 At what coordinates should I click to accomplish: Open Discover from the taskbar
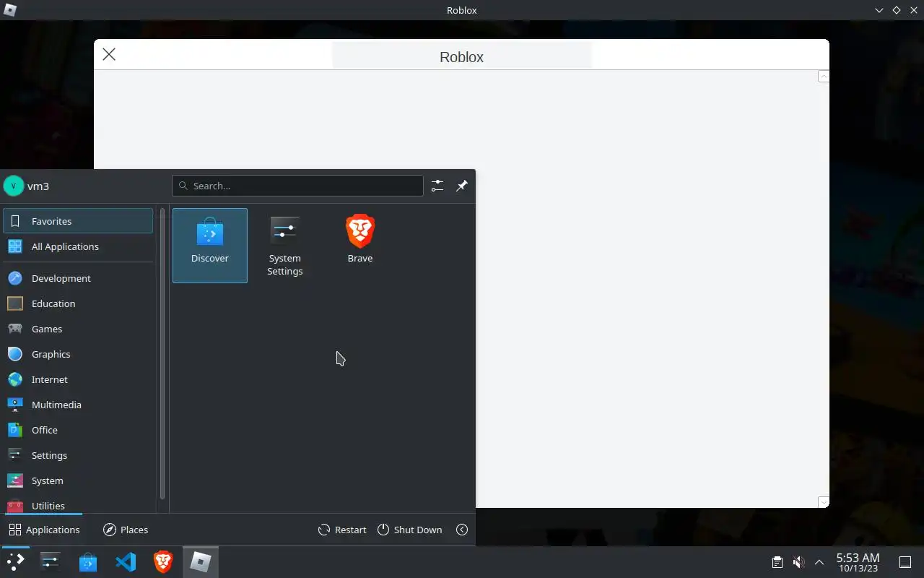[x=88, y=562]
